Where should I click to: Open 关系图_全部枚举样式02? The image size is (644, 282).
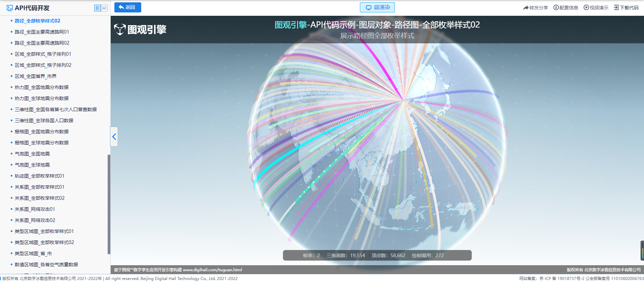[40, 198]
